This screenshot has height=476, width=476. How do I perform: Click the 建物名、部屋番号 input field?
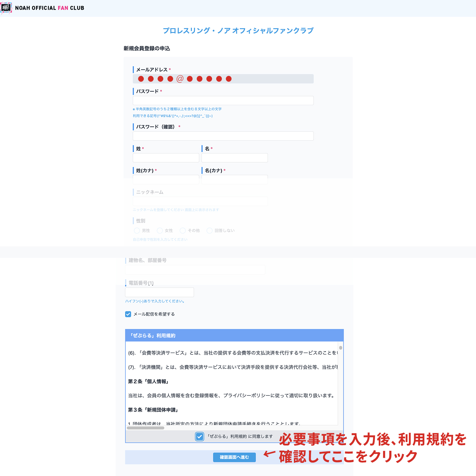click(195, 269)
